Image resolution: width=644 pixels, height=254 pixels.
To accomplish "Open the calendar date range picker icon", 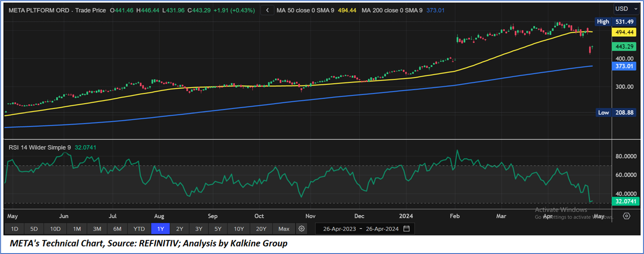I will point(406,228).
